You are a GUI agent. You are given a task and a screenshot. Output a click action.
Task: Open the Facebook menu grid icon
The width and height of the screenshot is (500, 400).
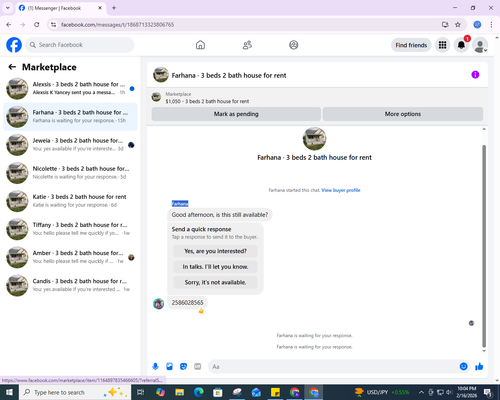click(442, 45)
